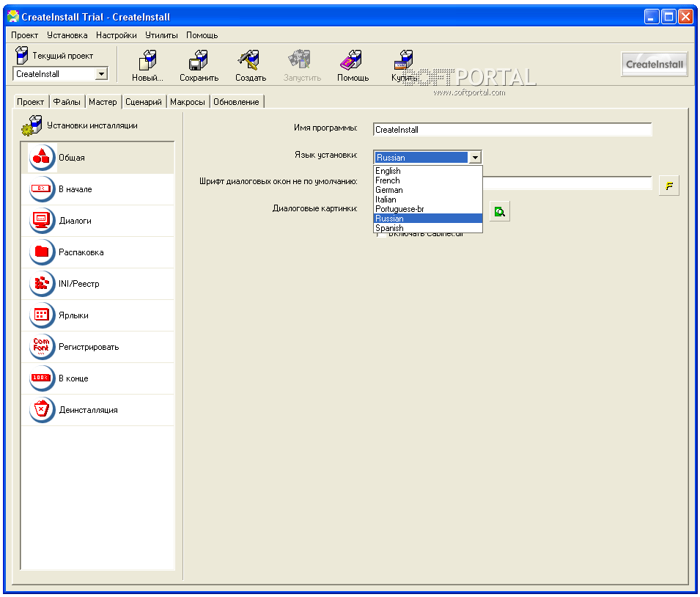
Task: Minimize the CreateInstall window
Action: tap(652, 17)
